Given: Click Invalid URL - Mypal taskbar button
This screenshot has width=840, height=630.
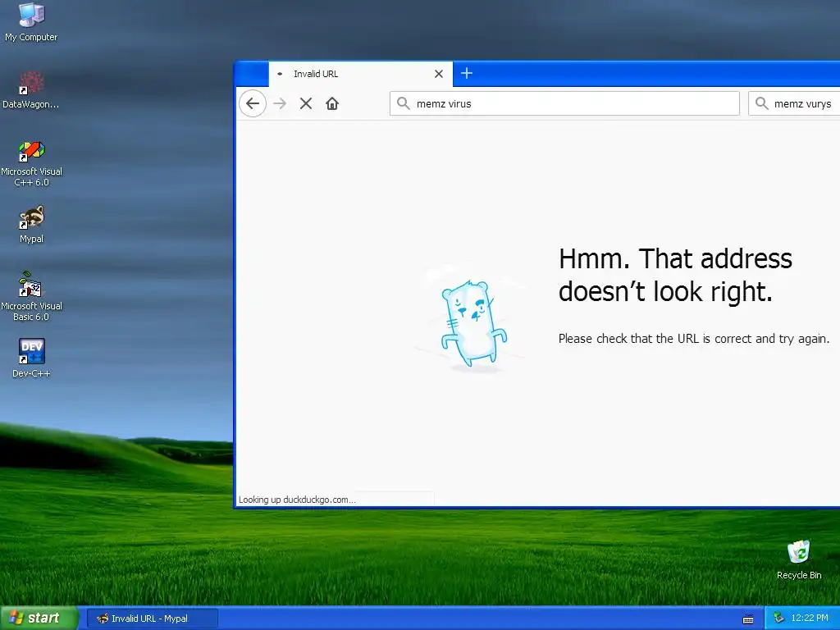Looking at the screenshot, I should (x=153, y=619).
